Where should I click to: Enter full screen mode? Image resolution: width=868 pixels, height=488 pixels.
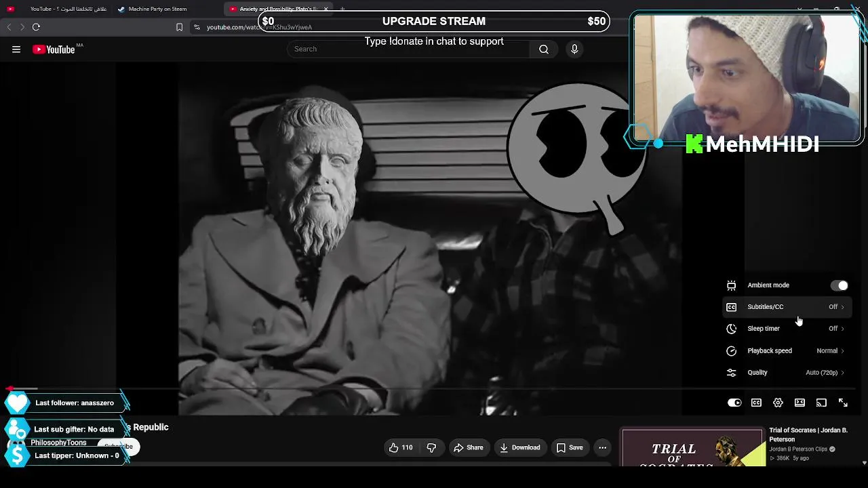pos(843,403)
